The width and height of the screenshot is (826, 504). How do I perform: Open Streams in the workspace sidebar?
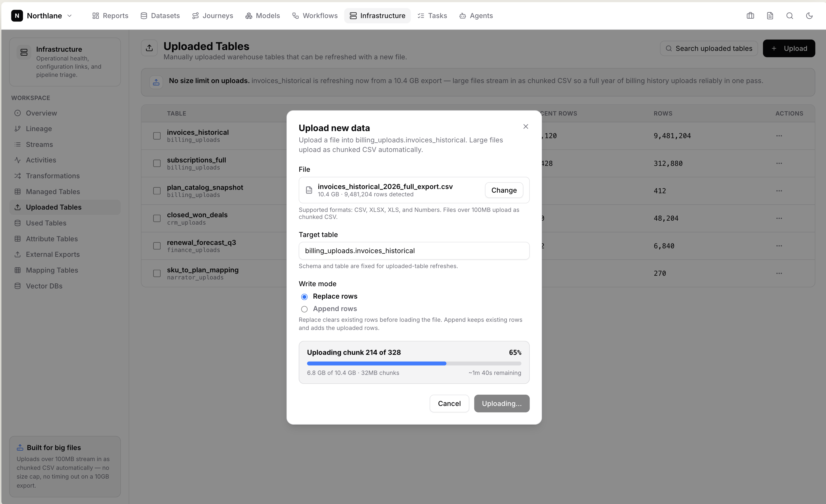click(65, 144)
